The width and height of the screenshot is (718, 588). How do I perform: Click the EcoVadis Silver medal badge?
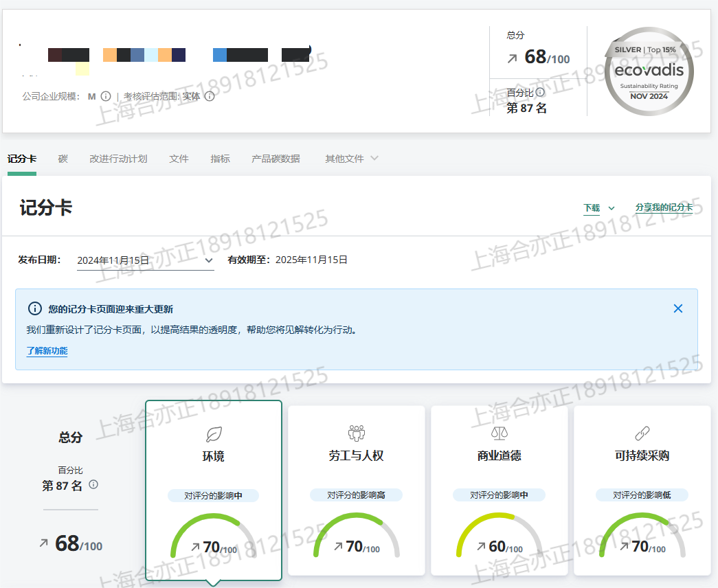[649, 71]
